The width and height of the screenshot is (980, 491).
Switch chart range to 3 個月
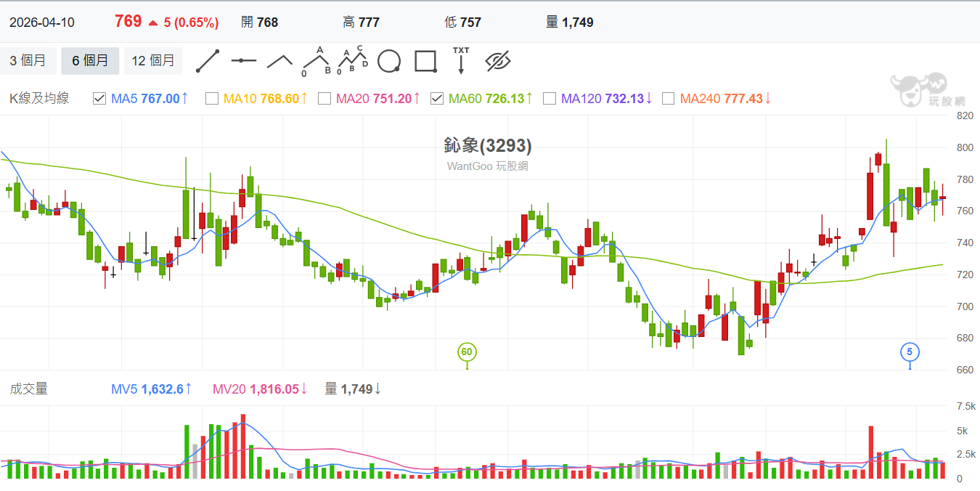28,61
